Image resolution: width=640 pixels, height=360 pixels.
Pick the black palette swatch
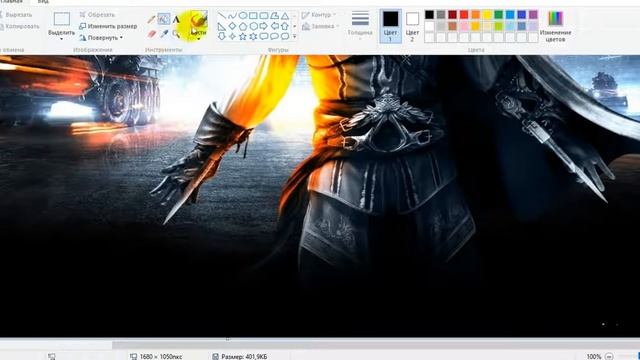[x=429, y=15]
